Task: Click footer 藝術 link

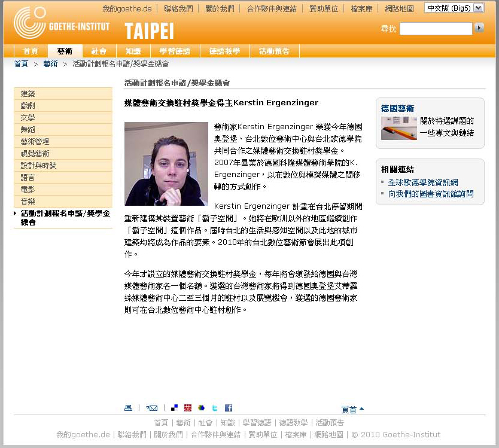Action: pyautogui.click(x=183, y=423)
